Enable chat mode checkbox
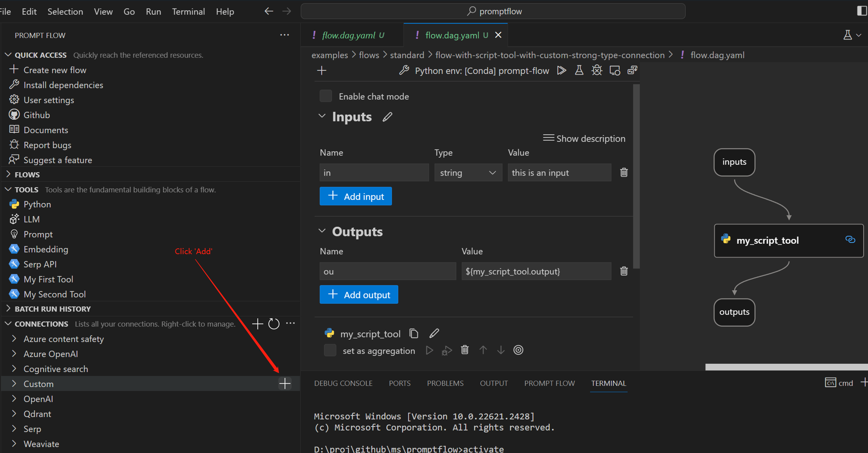 326,96
